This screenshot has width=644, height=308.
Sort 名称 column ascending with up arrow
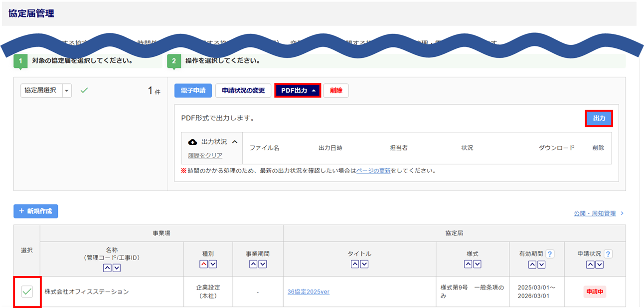coord(107,269)
